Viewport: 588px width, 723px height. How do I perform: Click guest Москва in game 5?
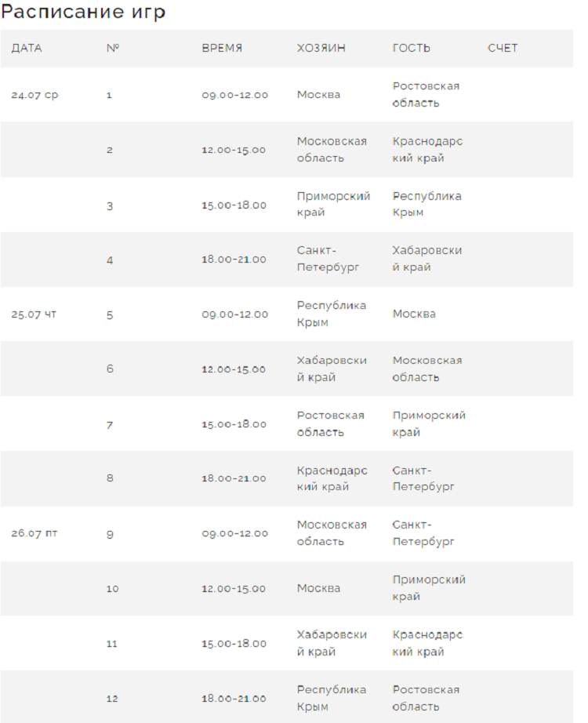click(414, 314)
